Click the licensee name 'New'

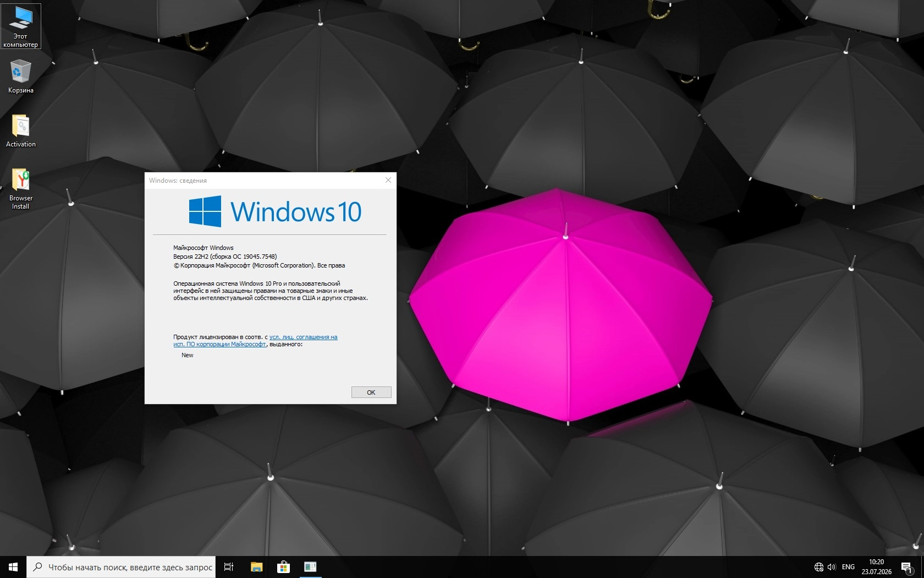188,355
